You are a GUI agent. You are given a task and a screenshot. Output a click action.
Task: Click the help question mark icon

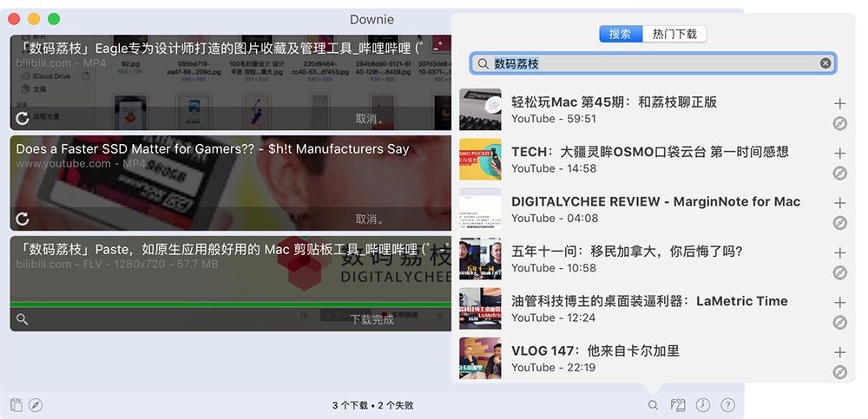[x=727, y=405]
